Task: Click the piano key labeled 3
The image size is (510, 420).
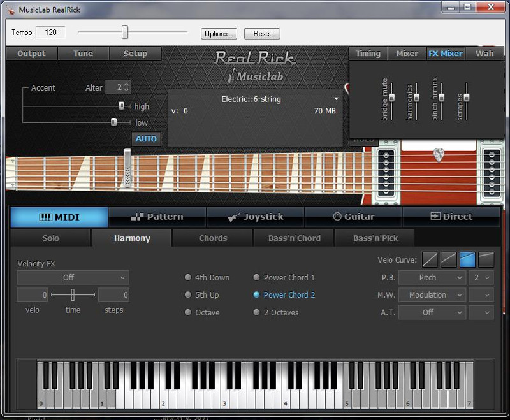Action: pos(225,398)
